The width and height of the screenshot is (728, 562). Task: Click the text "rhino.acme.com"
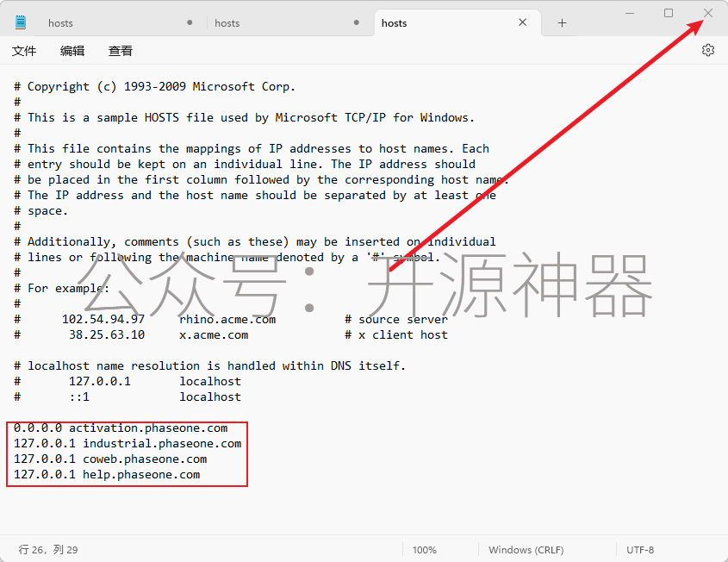coord(227,320)
